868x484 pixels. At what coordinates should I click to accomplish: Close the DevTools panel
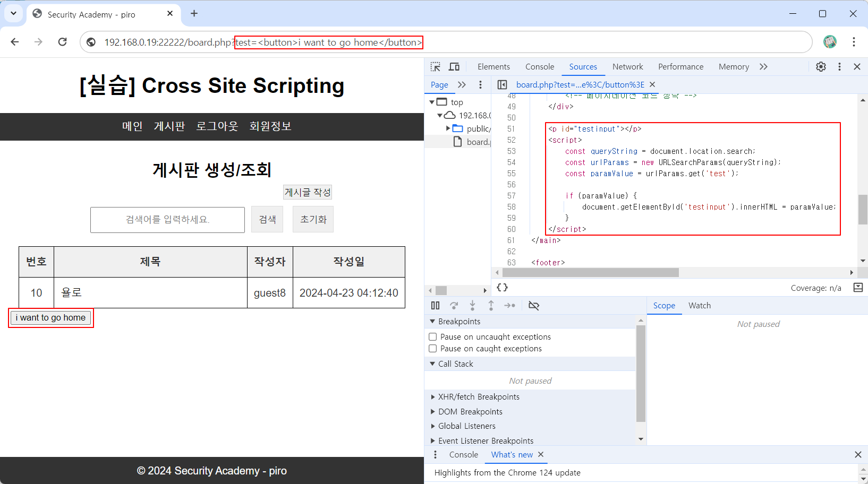click(857, 67)
